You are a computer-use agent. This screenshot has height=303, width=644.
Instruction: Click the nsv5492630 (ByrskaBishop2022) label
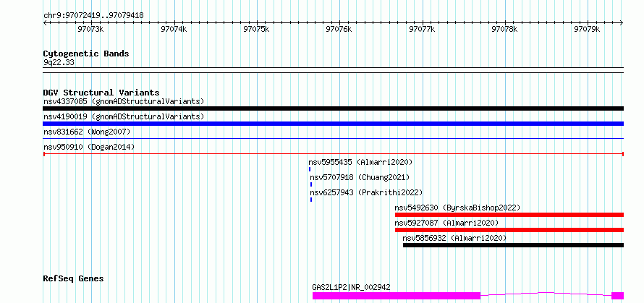(457, 208)
